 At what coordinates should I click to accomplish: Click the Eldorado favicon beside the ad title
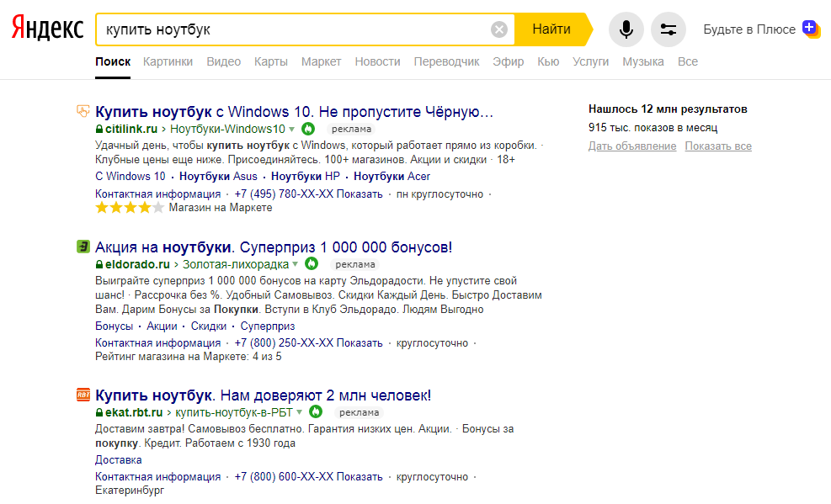click(x=83, y=247)
